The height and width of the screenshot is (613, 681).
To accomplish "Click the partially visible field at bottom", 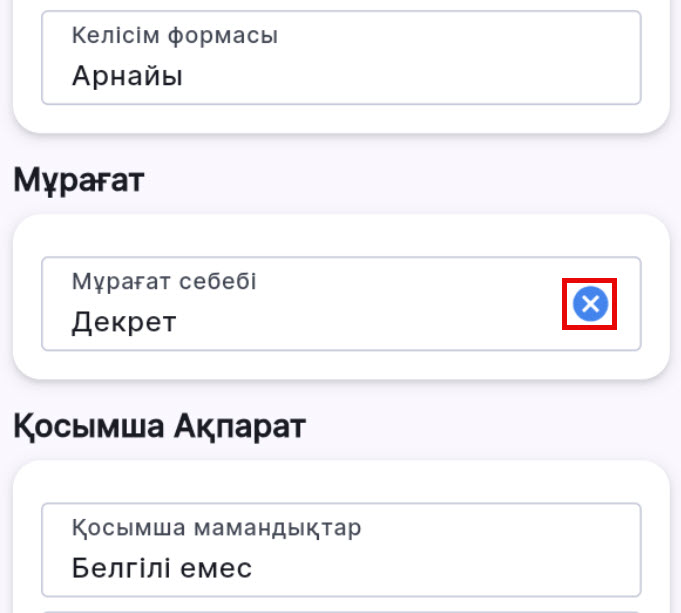I will pyautogui.click(x=340, y=610).
